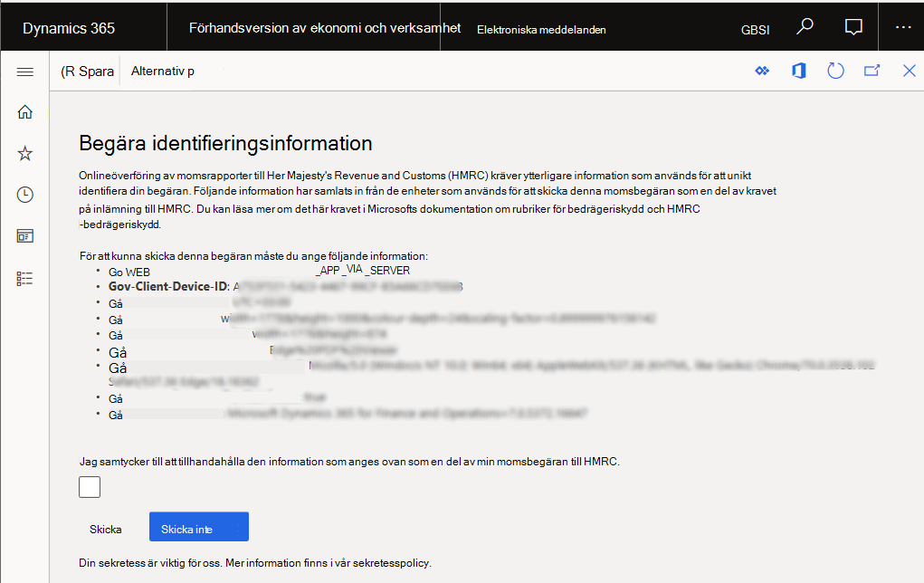Screen dimensions: 924x583
Task: Open Favorites star in sidebar
Action: [x=24, y=154]
